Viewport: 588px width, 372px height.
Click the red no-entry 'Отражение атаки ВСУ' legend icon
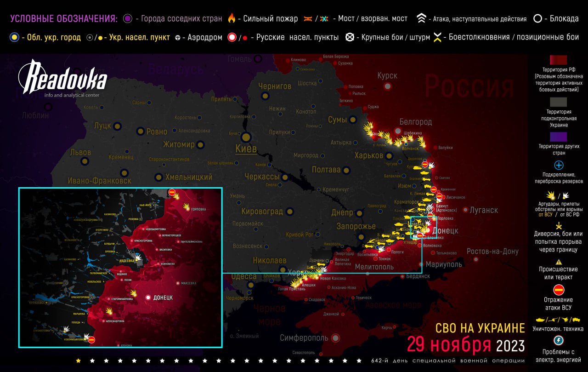[559, 290]
